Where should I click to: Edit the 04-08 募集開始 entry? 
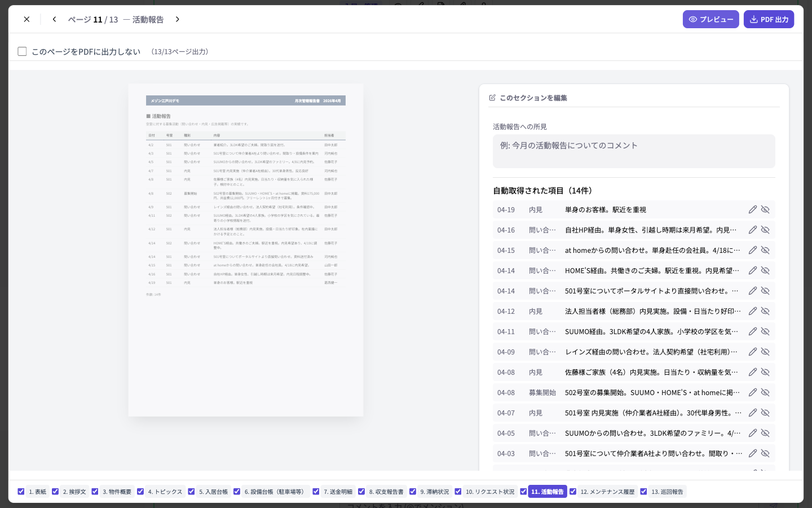pyautogui.click(x=753, y=392)
